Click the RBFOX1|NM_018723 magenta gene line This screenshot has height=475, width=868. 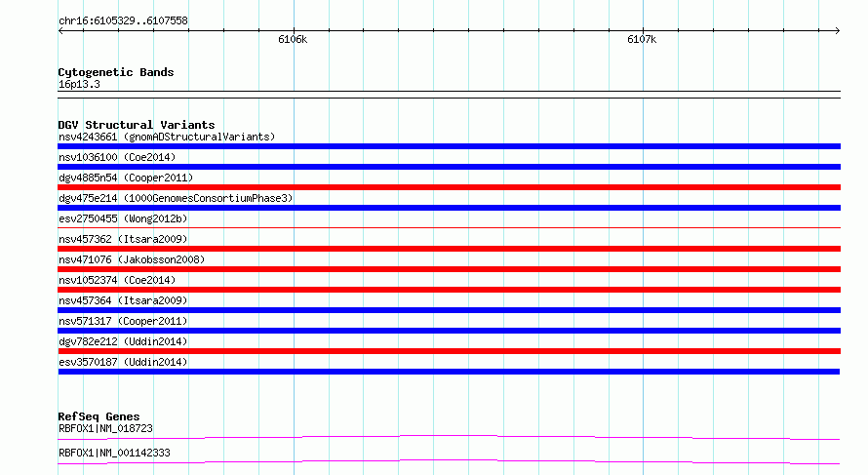(449, 437)
